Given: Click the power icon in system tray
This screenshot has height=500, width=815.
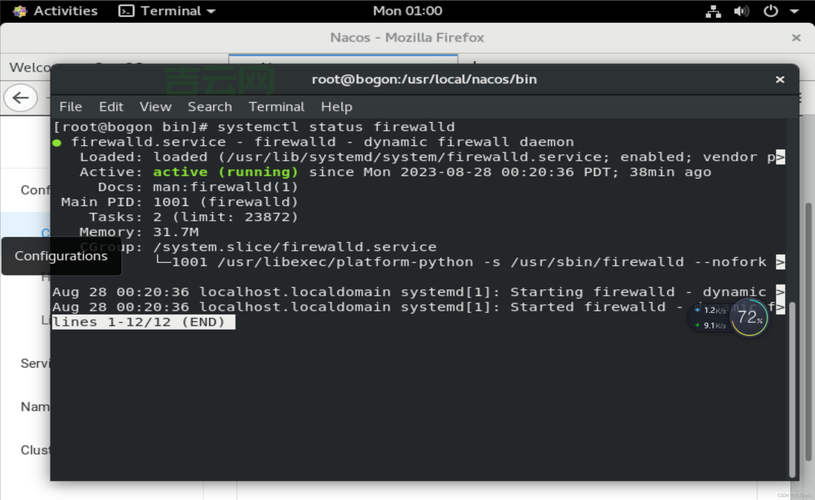Looking at the screenshot, I should pos(770,11).
